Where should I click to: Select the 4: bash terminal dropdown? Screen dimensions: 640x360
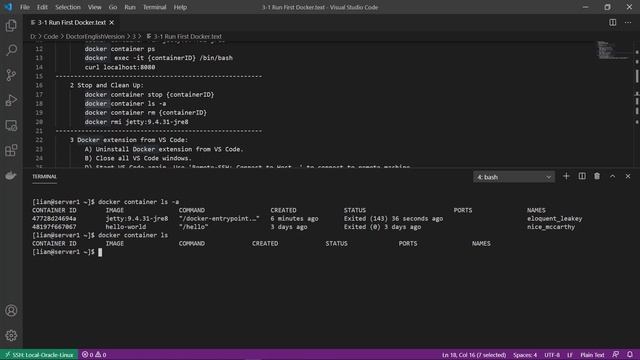[514, 177]
